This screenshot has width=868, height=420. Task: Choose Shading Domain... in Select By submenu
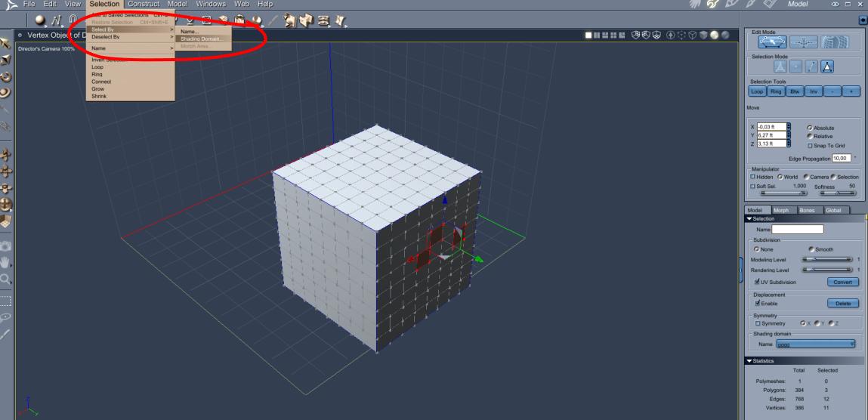click(x=202, y=39)
